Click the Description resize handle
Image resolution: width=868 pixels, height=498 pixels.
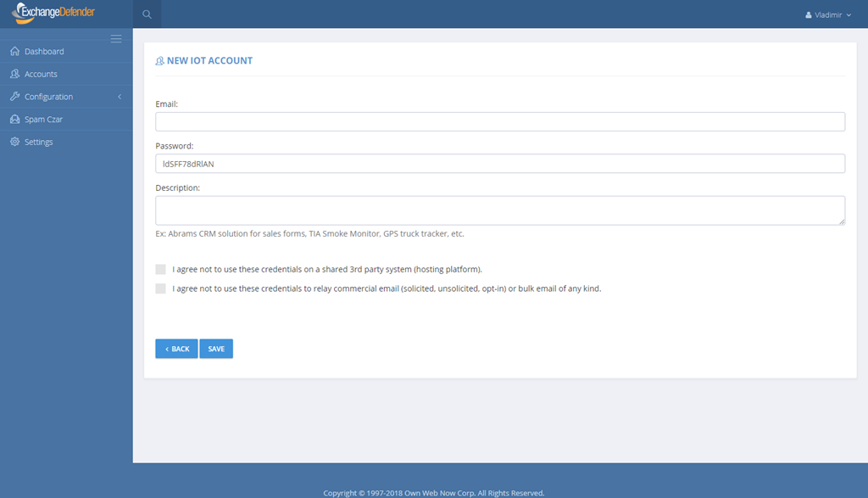(842, 221)
